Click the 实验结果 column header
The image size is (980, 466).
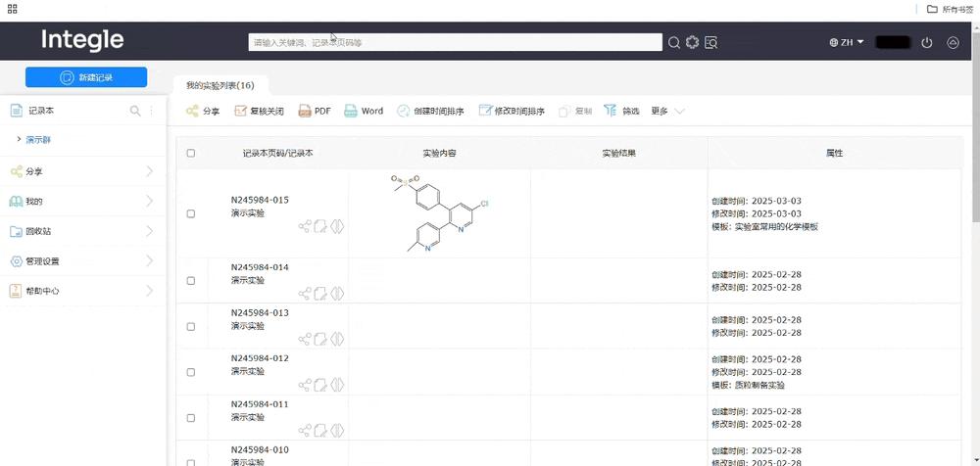(x=618, y=153)
